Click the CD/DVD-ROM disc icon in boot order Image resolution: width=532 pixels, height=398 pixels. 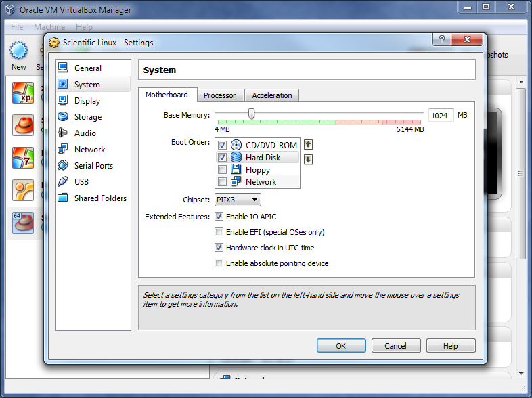[x=236, y=145]
